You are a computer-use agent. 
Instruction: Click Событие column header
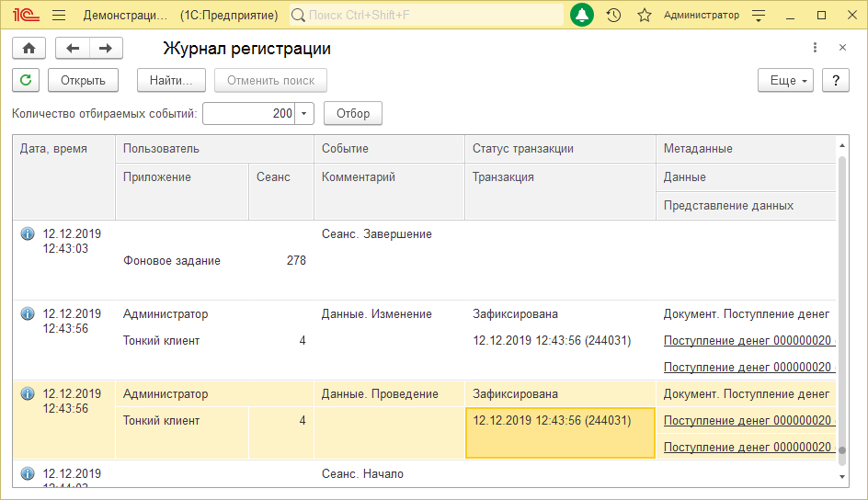click(x=389, y=149)
